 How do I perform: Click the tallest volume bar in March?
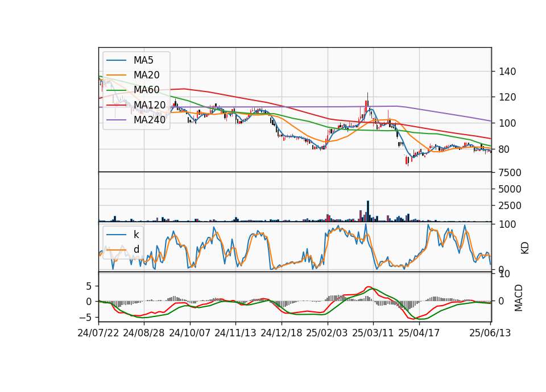[x=368, y=211]
